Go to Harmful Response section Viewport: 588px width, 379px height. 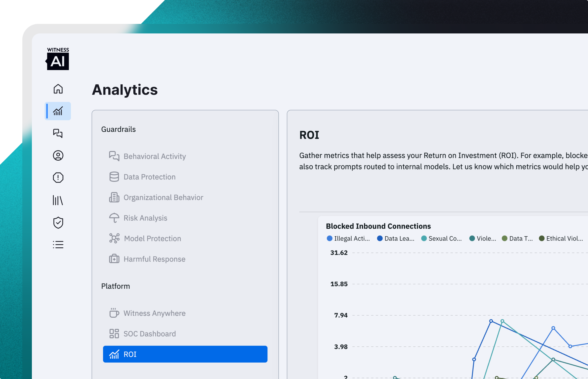point(185,259)
